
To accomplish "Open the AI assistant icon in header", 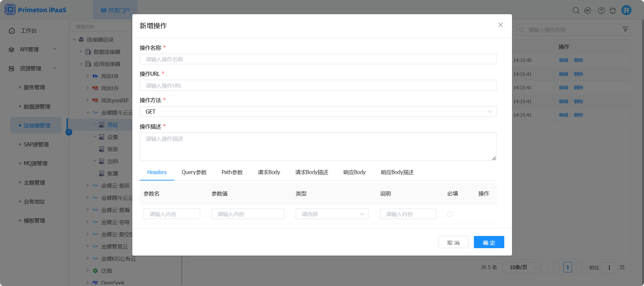I will (x=588, y=10).
